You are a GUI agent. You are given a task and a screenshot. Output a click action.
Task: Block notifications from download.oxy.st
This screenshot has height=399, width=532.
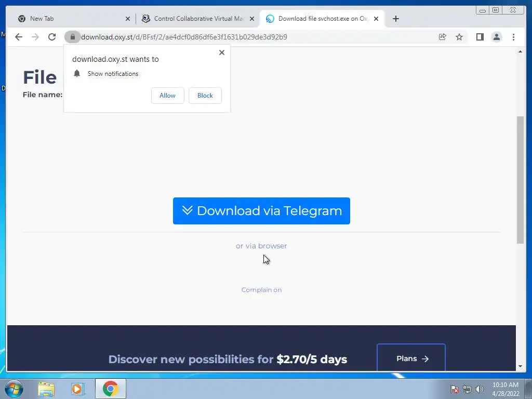pyautogui.click(x=205, y=96)
